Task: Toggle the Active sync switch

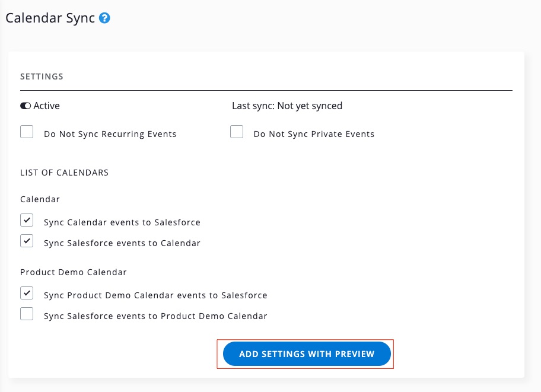Action: point(26,106)
